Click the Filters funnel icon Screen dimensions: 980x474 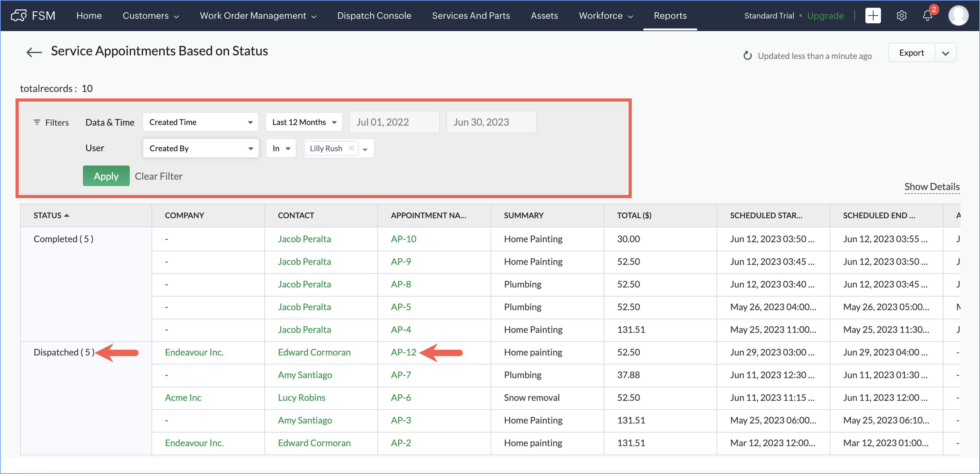[37, 122]
